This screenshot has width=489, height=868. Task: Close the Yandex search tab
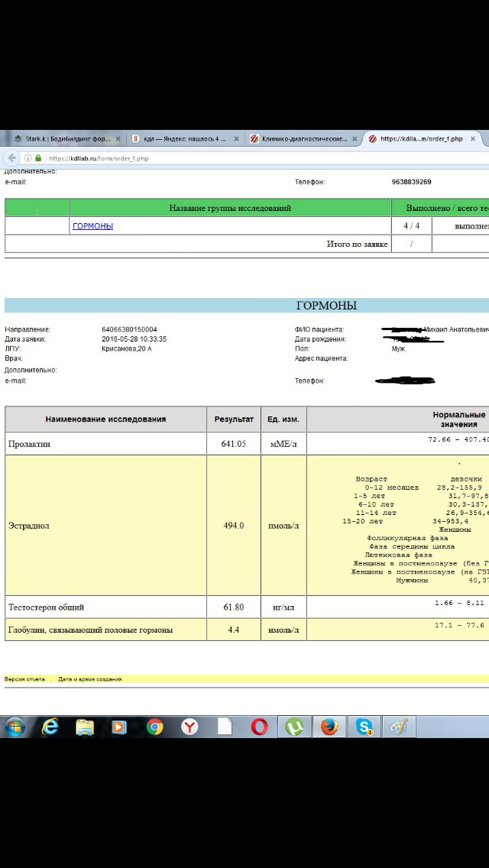point(237,139)
